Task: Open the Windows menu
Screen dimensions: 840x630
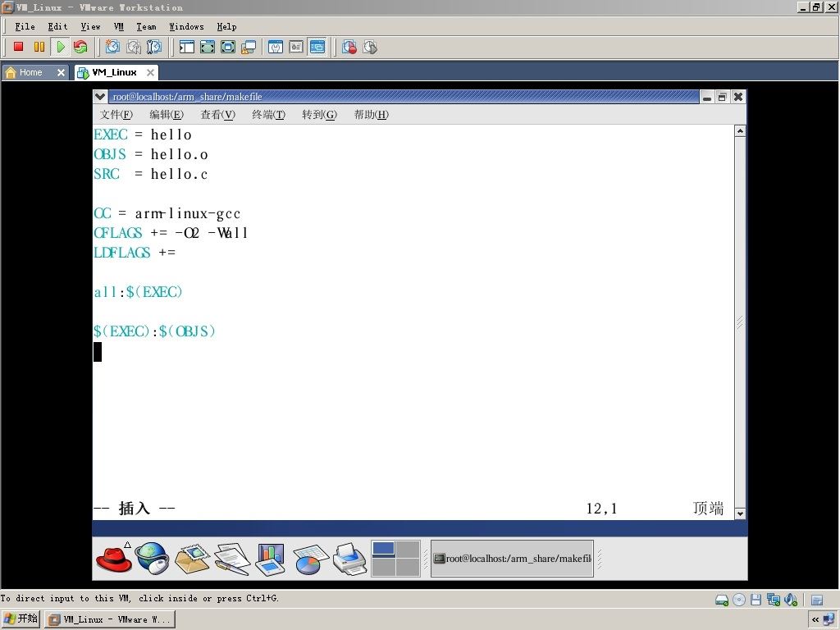Action: click(x=186, y=26)
